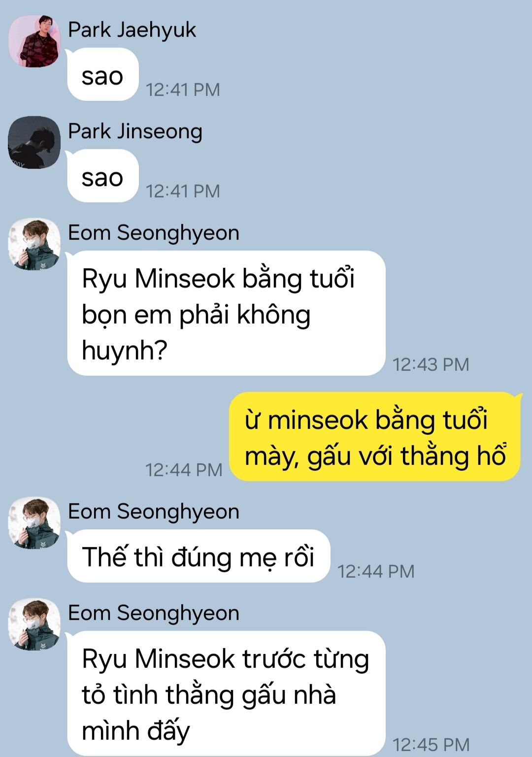The height and width of the screenshot is (757, 532).
Task: Click Eom Seonghyeon name above 'Thế thì đúng'
Action: coord(154,512)
